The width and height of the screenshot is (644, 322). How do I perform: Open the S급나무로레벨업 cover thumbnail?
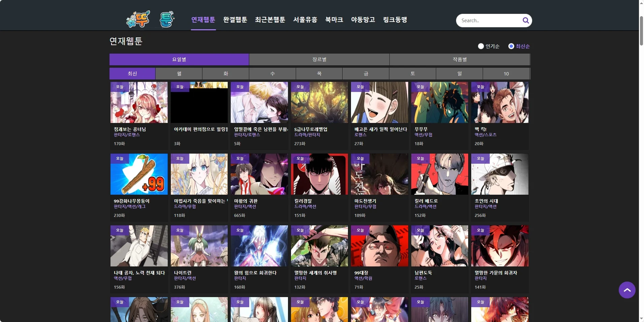click(319, 102)
